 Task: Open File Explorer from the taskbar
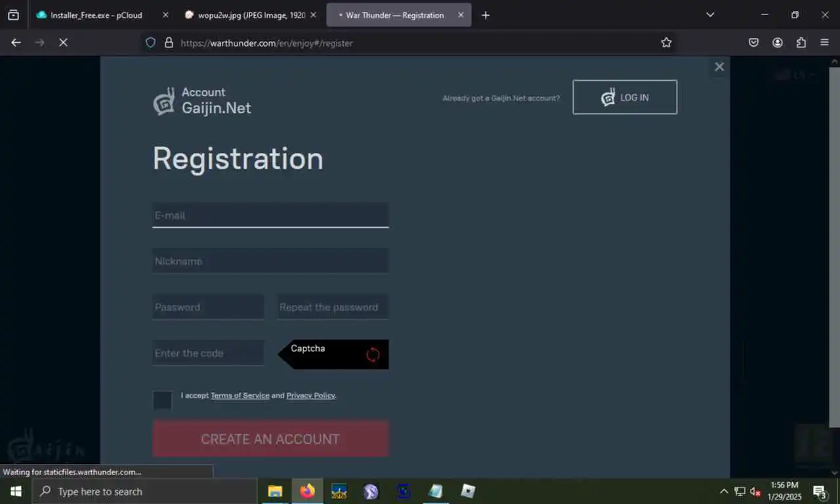point(275,492)
